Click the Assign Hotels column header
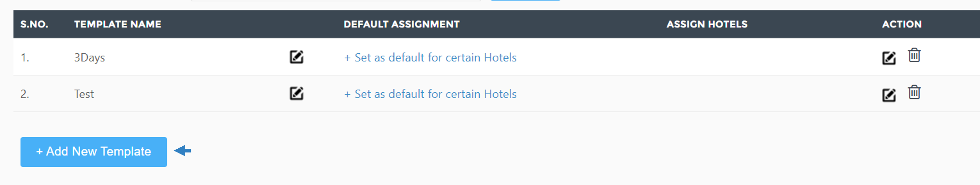 pos(707,24)
